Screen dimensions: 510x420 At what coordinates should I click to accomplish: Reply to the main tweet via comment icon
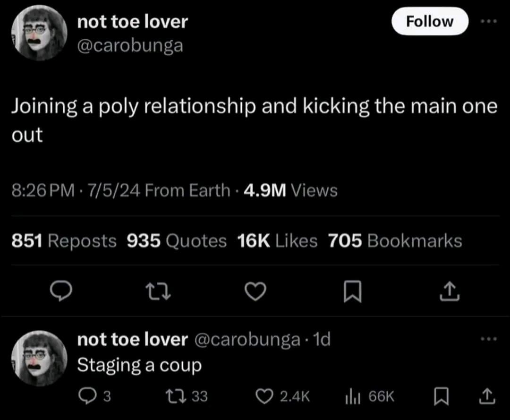60,291
